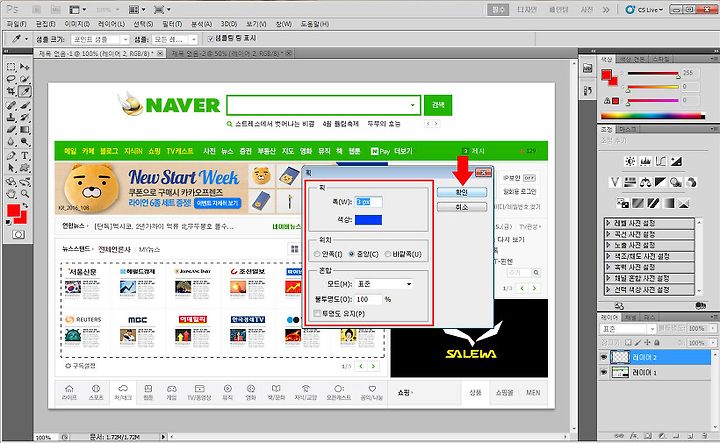Viewport: 720px width, 443px height.
Task: Open the 레이어(L) menu
Action: [111, 24]
